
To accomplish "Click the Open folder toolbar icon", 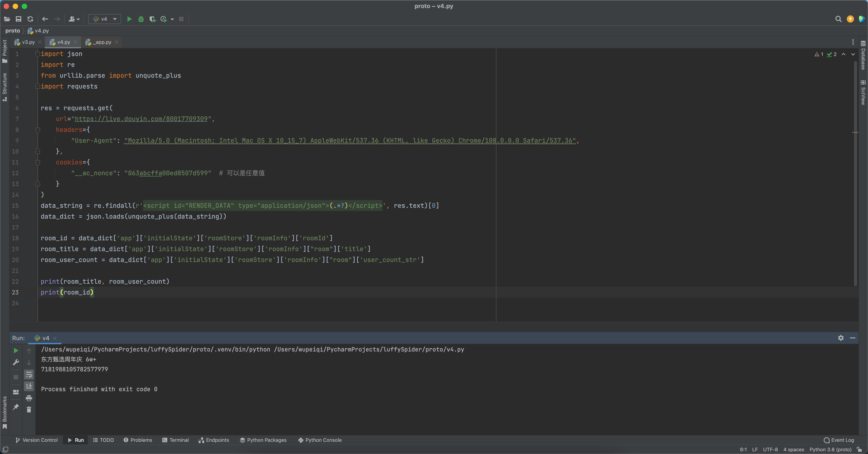I will point(7,19).
